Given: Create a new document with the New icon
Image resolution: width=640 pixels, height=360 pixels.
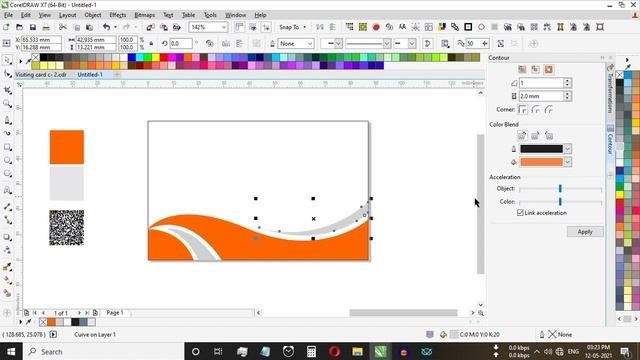Looking at the screenshot, I should [6, 27].
